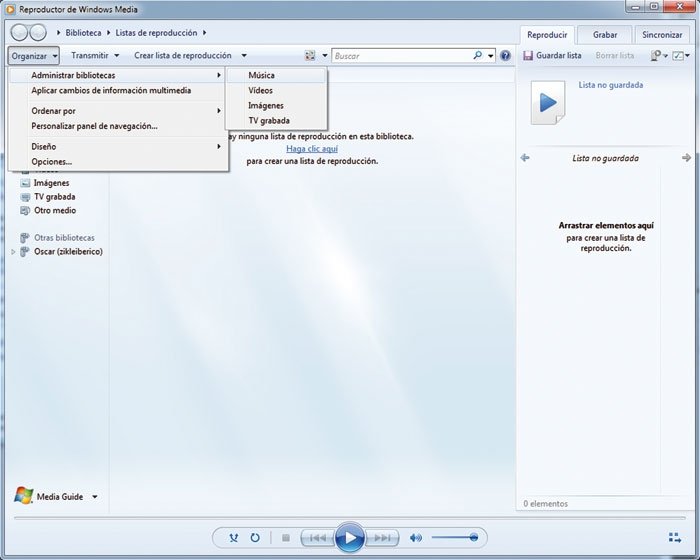Viewport: 700px width, 560px height.
Task: Click Listas de reproducción in breadcrumb
Action: [156, 33]
